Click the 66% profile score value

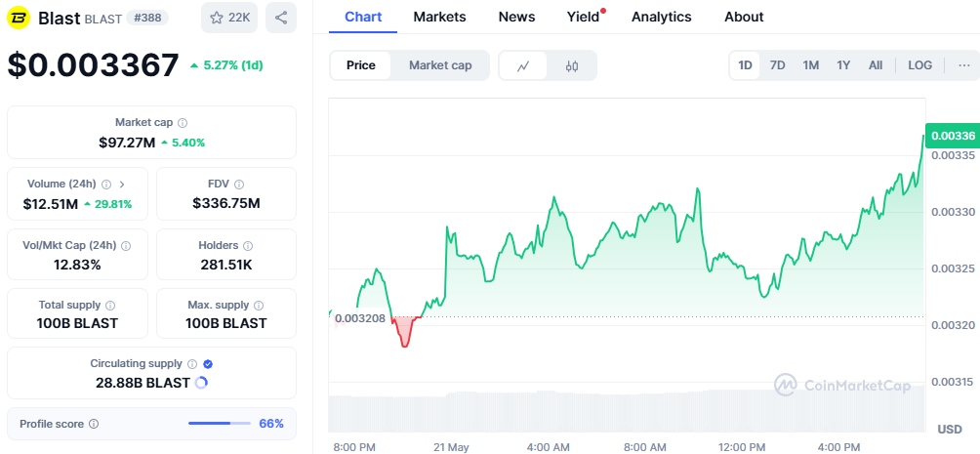[271, 424]
